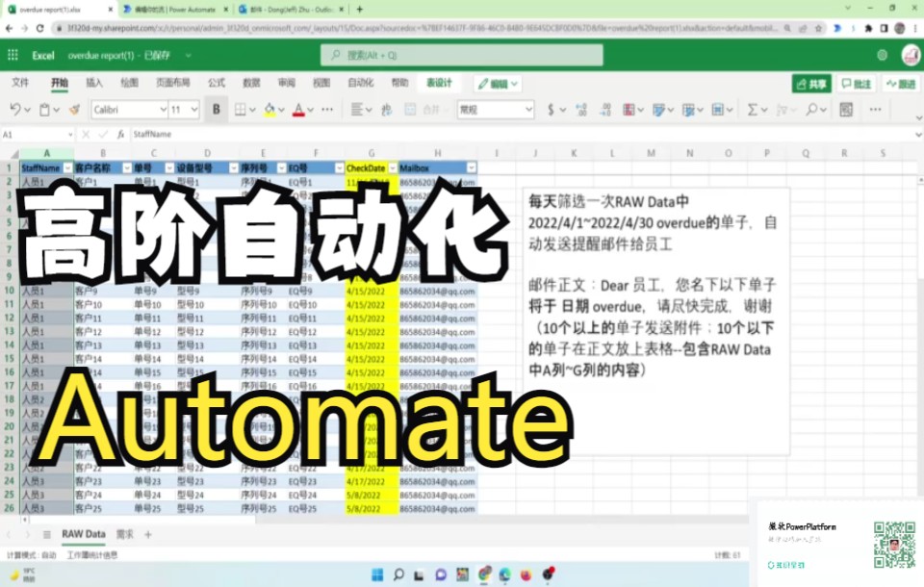Open the 常规 number format dropdown
Viewport: 924px width, 587px height.
[528, 110]
